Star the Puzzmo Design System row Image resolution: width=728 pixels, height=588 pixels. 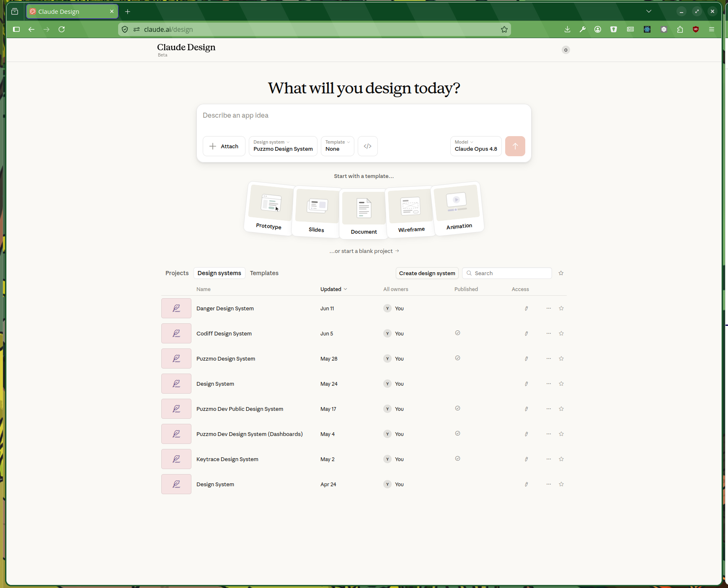(x=561, y=358)
